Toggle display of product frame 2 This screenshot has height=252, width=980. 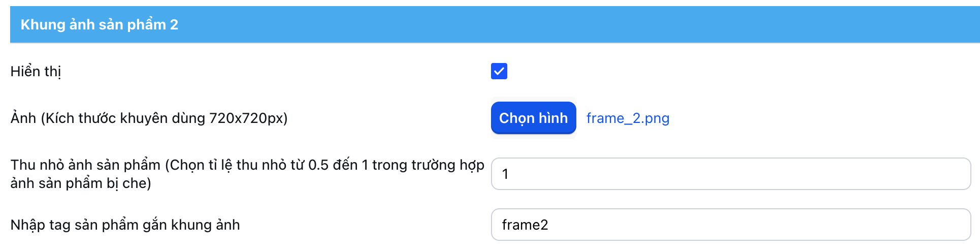click(499, 71)
